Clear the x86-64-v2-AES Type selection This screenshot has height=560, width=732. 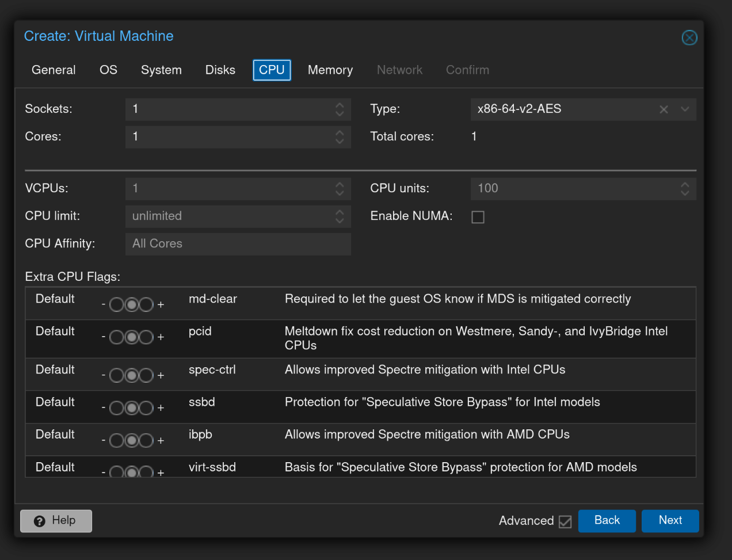tap(664, 109)
